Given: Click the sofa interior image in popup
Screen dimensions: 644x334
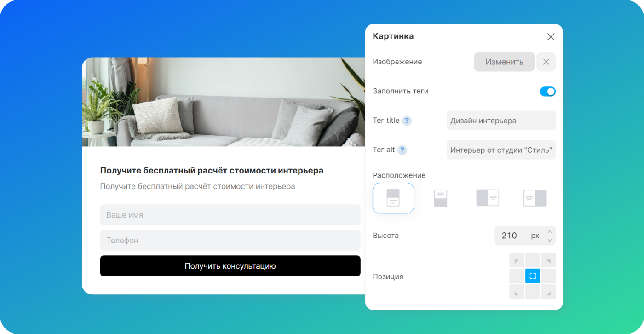Looking at the screenshot, I should click(x=224, y=102).
